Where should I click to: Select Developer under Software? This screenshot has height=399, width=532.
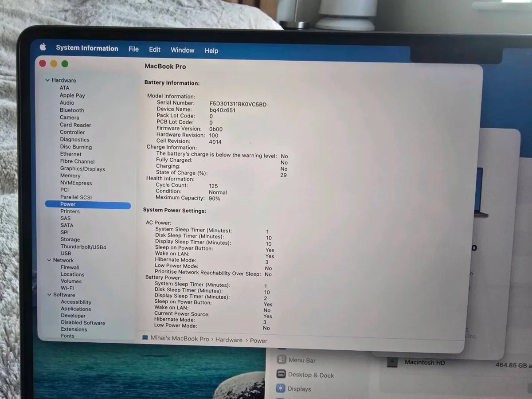click(x=73, y=316)
